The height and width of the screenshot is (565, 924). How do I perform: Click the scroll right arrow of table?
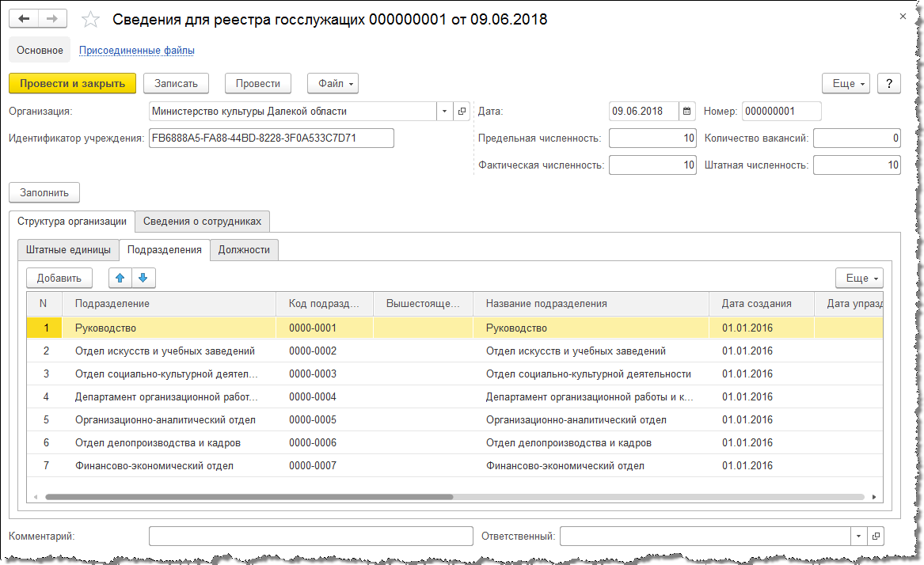(874, 497)
